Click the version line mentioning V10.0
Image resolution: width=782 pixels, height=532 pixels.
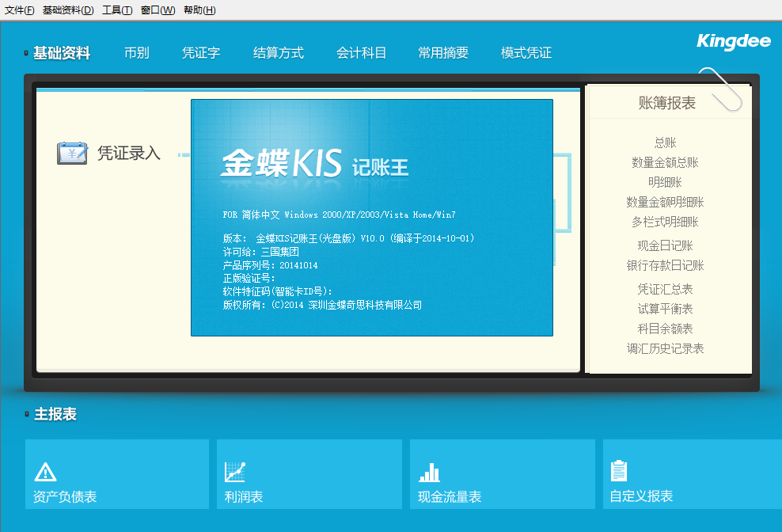[348, 238]
